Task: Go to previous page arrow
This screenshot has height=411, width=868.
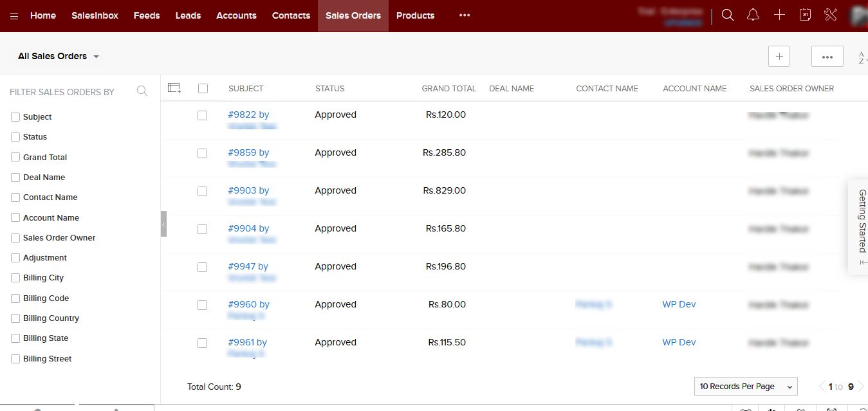Action: coord(821,387)
